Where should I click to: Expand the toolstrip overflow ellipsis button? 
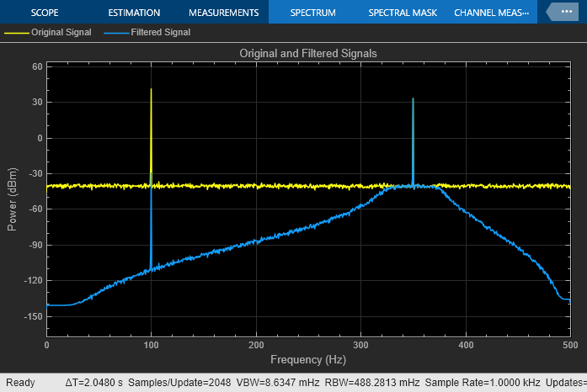click(564, 12)
